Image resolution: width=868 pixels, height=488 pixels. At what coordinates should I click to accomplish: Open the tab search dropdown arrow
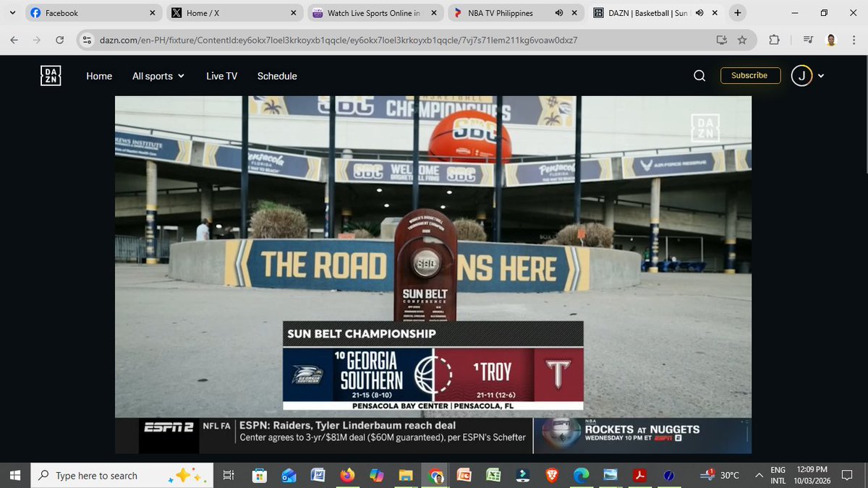(12, 13)
